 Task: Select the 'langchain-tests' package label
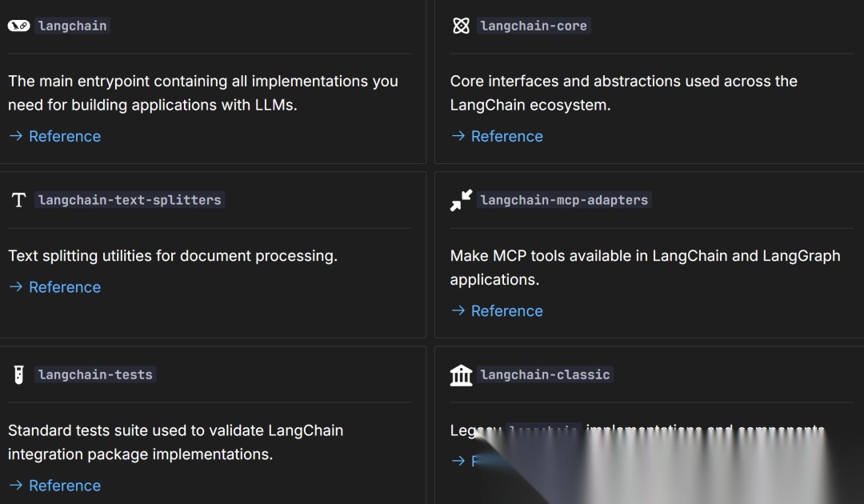(95, 374)
